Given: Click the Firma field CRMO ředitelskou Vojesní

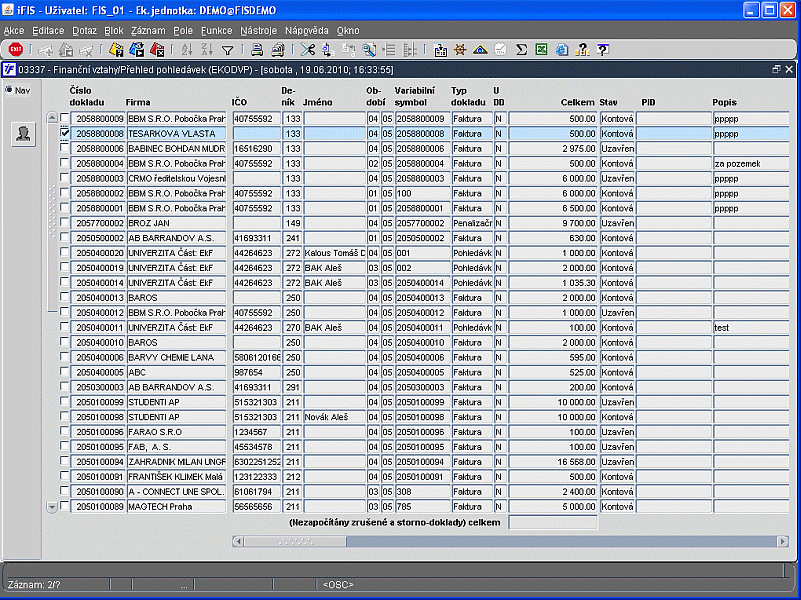Looking at the screenshot, I should pyautogui.click(x=176, y=179).
